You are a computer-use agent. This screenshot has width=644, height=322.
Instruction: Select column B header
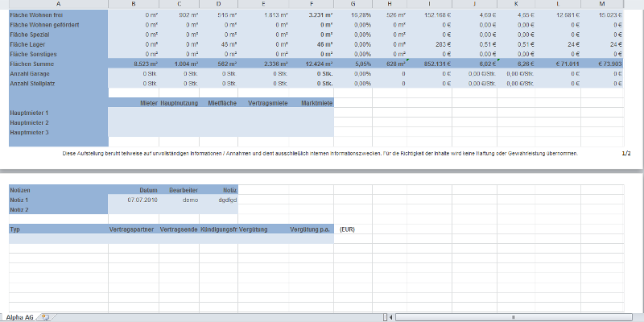134,4
